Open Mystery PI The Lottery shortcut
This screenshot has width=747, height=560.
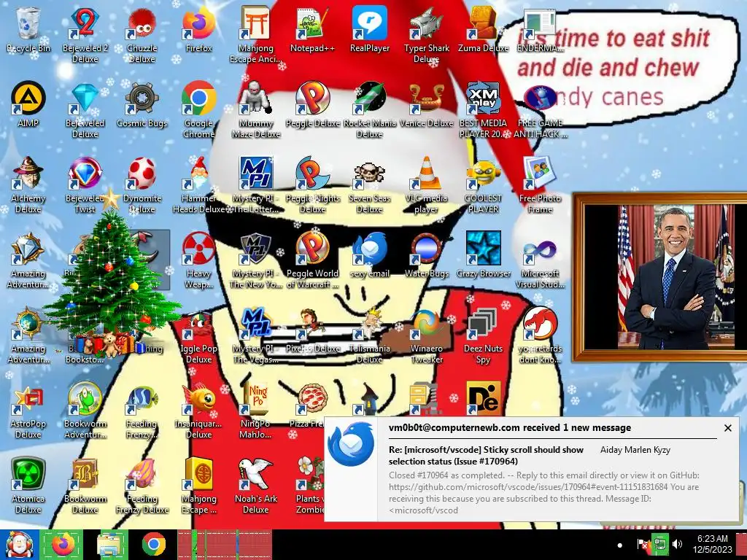point(256,184)
